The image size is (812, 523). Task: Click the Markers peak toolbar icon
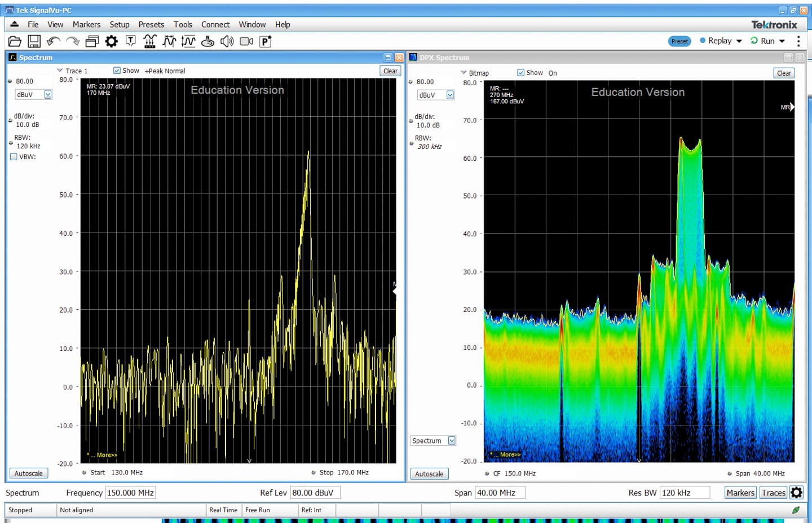(150, 41)
